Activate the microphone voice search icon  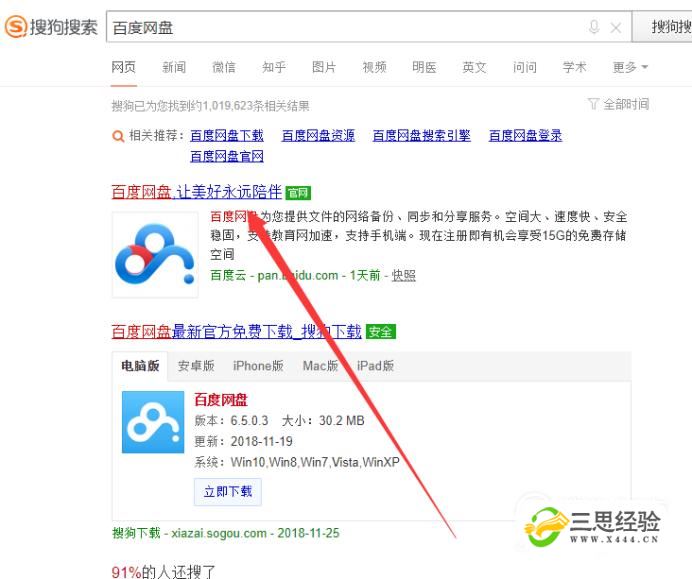(594, 27)
